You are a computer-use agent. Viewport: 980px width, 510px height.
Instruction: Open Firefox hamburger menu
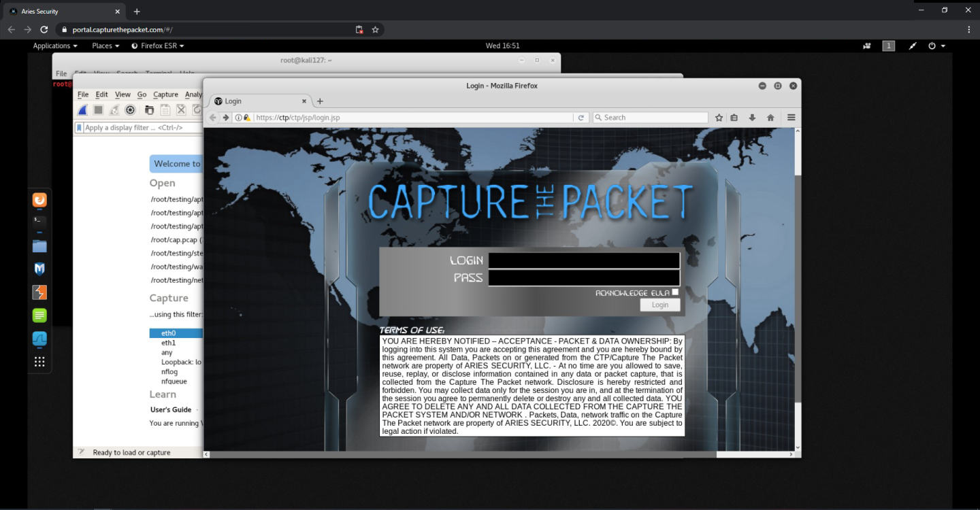[791, 118]
